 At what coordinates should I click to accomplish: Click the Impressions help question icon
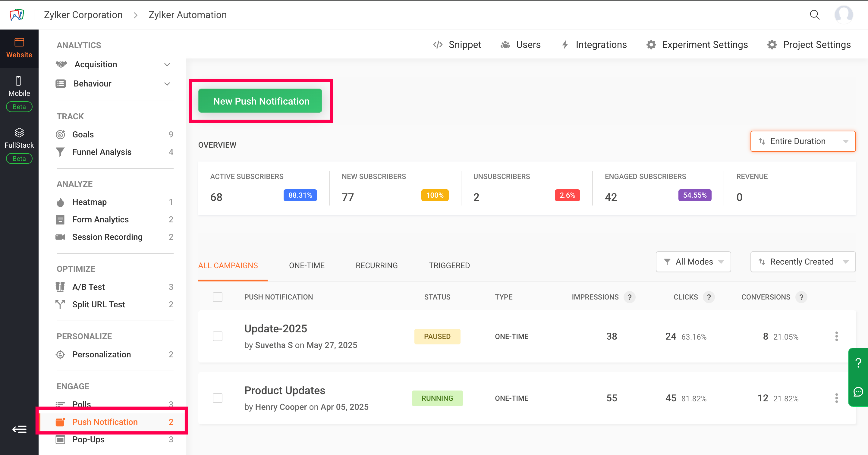(x=629, y=297)
